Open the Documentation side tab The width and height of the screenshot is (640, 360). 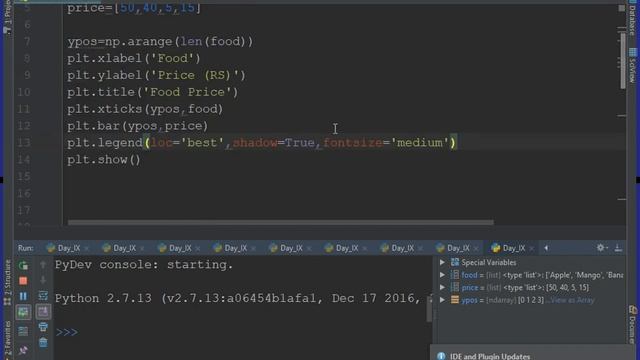click(633, 324)
